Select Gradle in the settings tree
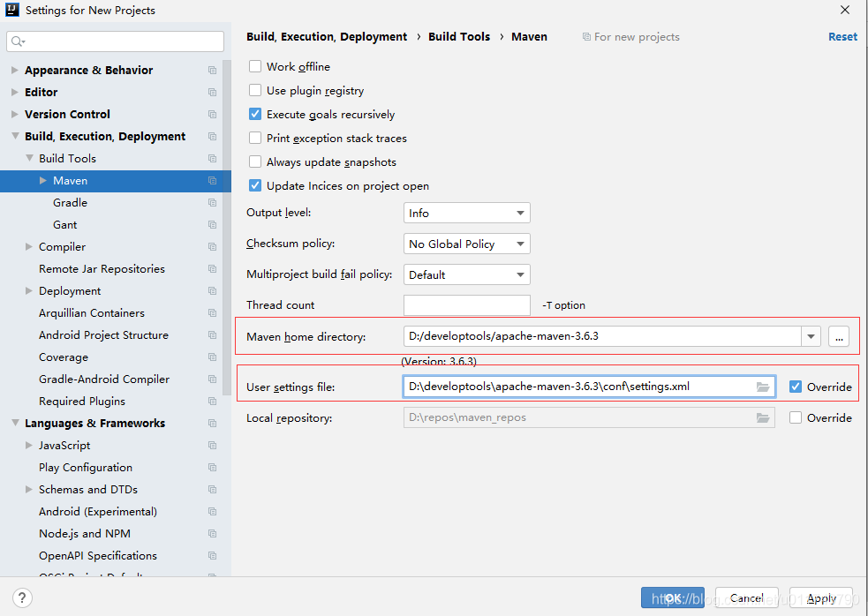The image size is (868, 616). click(x=71, y=203)
